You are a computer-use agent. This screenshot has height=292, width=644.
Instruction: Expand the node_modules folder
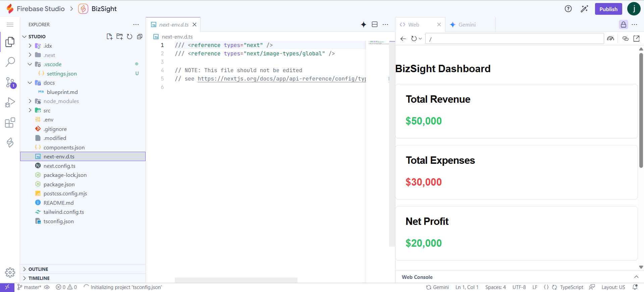point(30,101)
